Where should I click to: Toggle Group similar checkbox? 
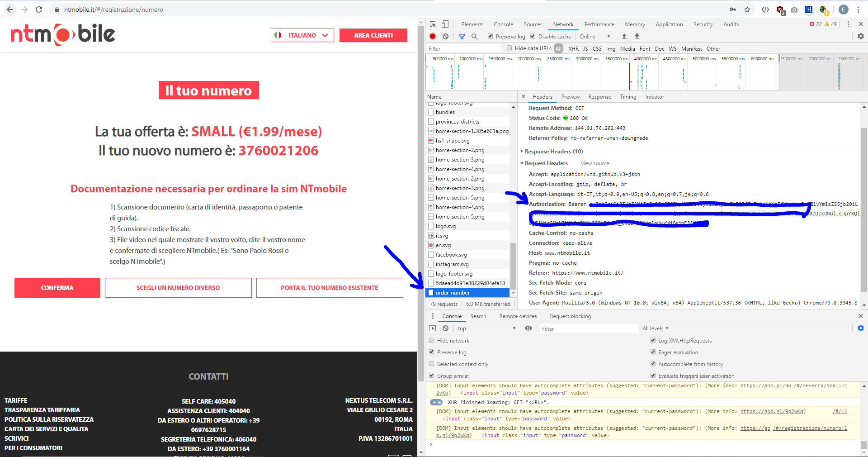[x=432, y=376]
